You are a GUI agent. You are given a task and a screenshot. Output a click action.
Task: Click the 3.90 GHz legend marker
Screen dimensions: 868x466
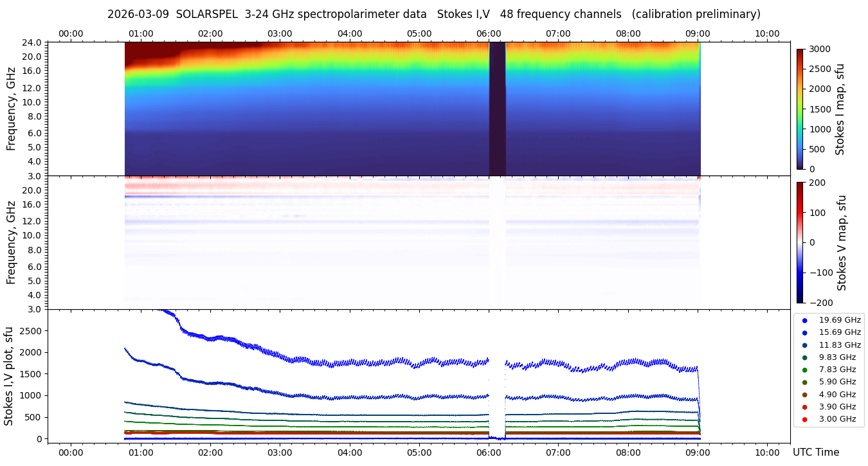804,407
